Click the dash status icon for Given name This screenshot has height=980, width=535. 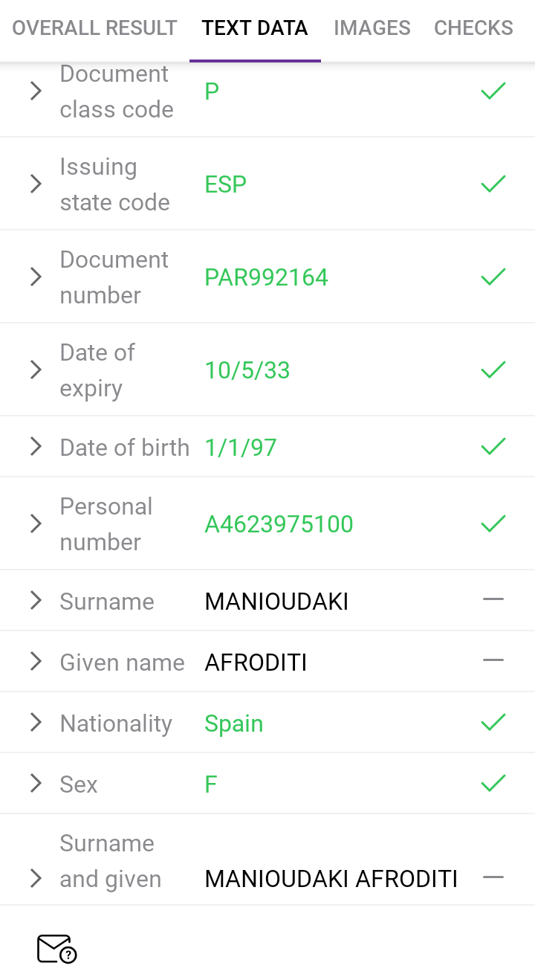(x=493, y=660)
